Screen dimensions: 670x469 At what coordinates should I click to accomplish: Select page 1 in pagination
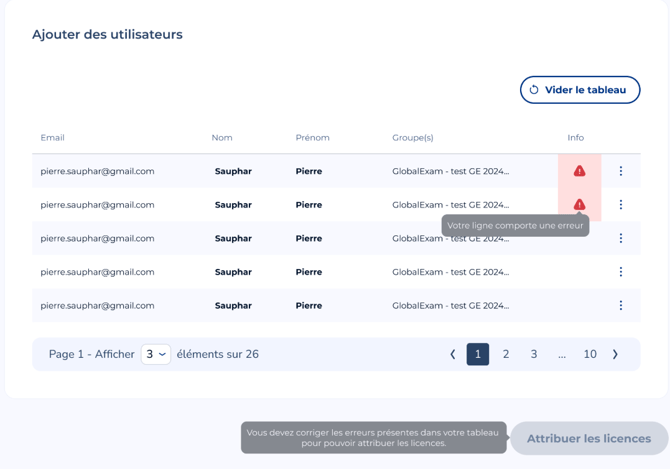point(478,354)
